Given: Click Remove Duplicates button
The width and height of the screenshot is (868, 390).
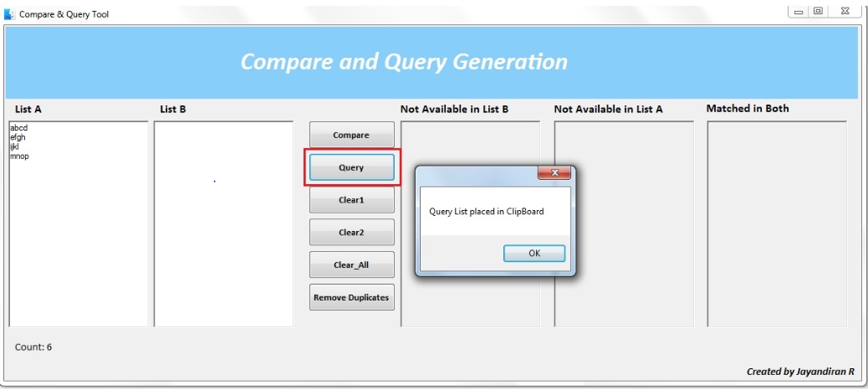Looking at the screenshot, I should [351, 297].
